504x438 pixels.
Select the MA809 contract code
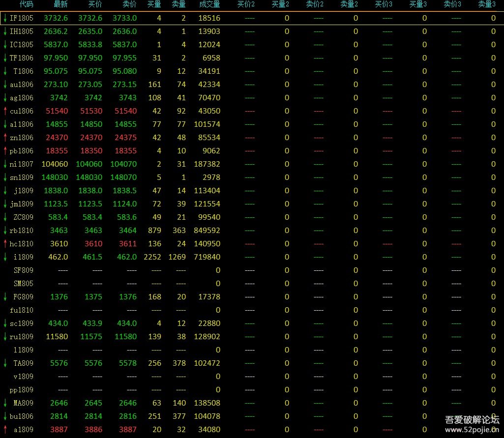point(23,403)
